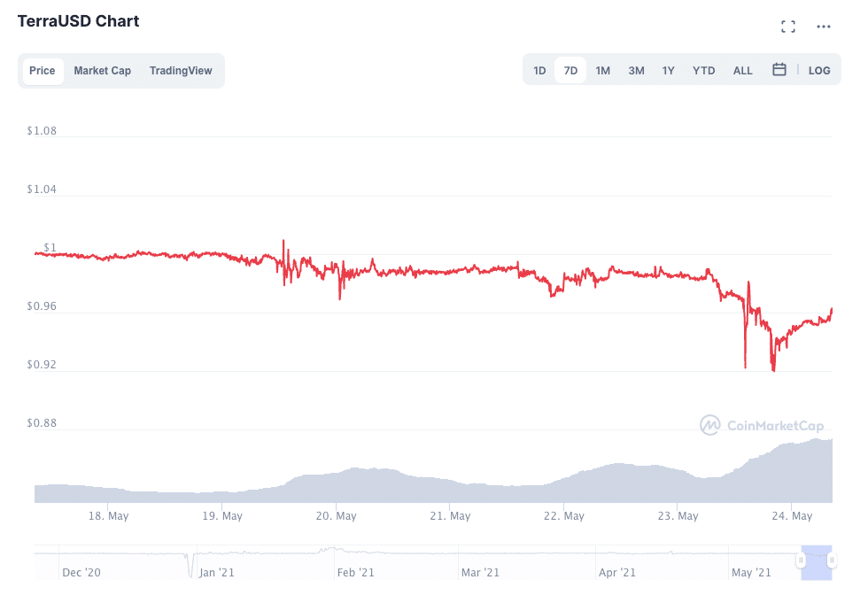Screen dimensions: 868x595
Task: Select the 1M time range
Action: tap(603, 71)
